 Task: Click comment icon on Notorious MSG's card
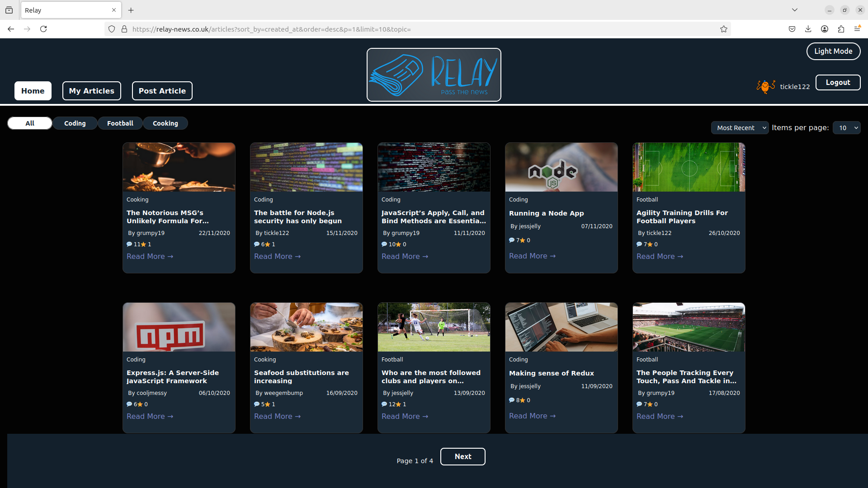pos(129,244)
